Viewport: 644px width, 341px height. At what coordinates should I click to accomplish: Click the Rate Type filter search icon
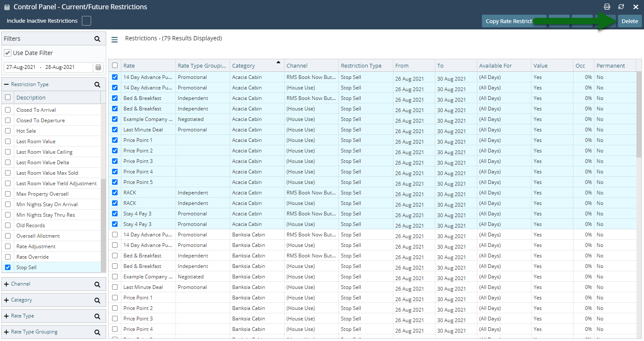click(97, 316)
